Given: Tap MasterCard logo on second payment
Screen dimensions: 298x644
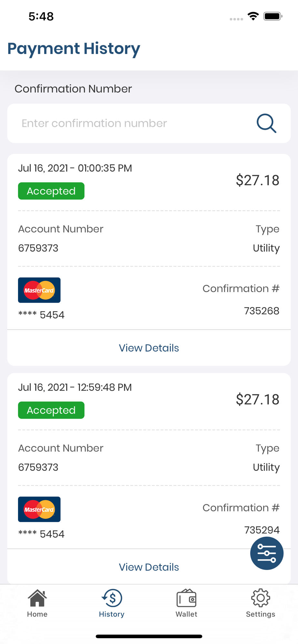Looking at the screenshot, I should 39,509.
